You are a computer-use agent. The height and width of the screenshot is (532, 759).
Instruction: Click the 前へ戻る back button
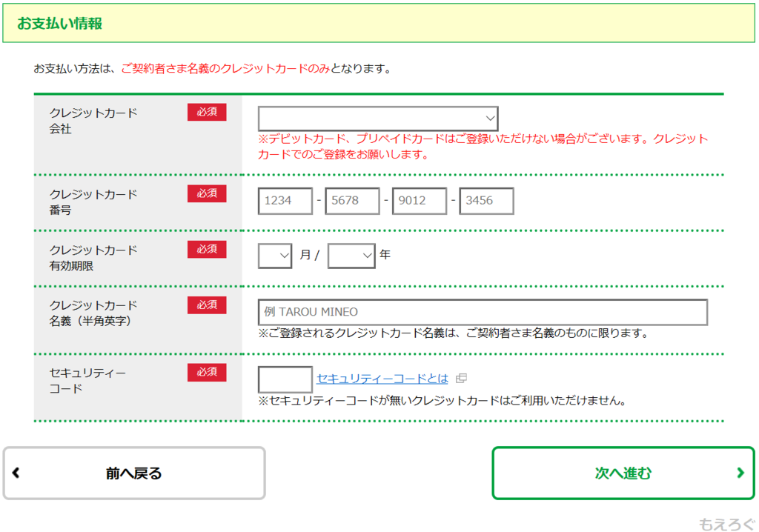tap(134, 473)
